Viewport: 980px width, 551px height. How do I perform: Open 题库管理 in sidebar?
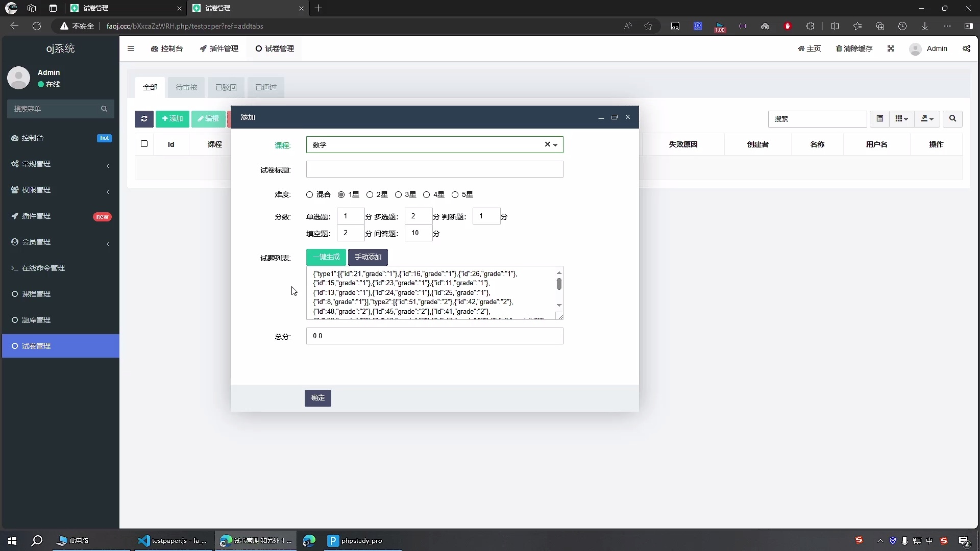pyautogui.click(x=61, y=320)
